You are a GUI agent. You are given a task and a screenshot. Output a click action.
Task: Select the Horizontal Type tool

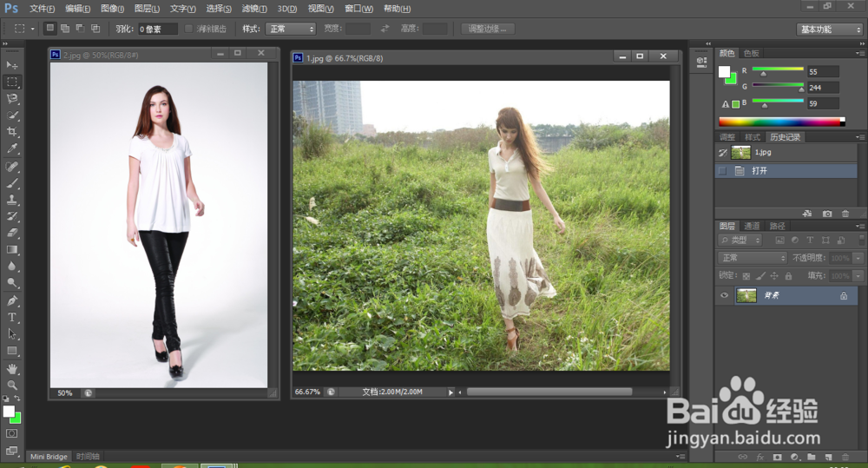11,318
